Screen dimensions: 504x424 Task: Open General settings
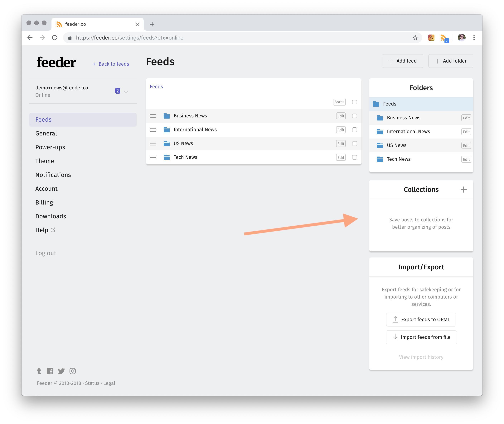[83, 133]
